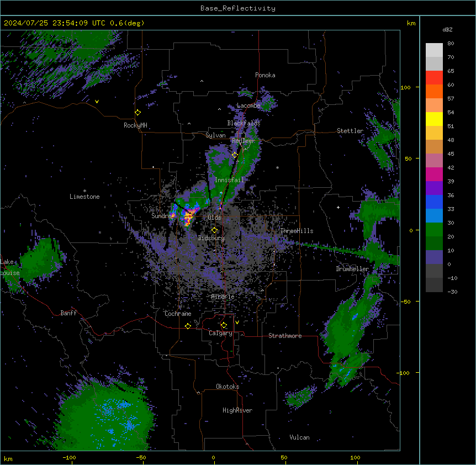Screen dimensions: 476x465
Task: Click the bright green 30 dBZ legend swatch
Action: (x=434, y=230)
